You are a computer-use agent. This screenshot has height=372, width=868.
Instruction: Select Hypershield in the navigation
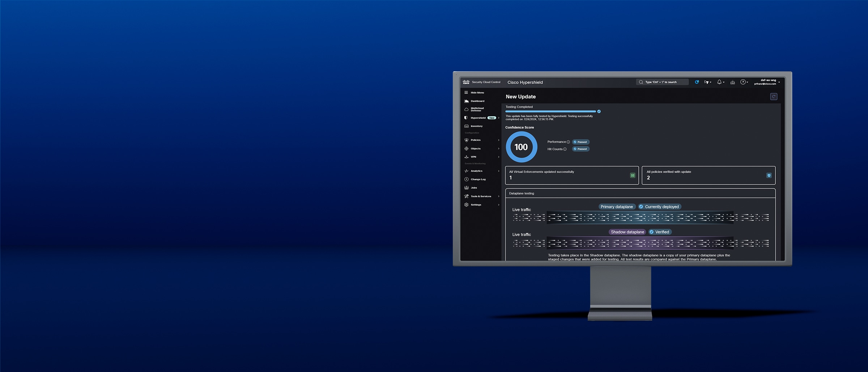pos(478,118)
